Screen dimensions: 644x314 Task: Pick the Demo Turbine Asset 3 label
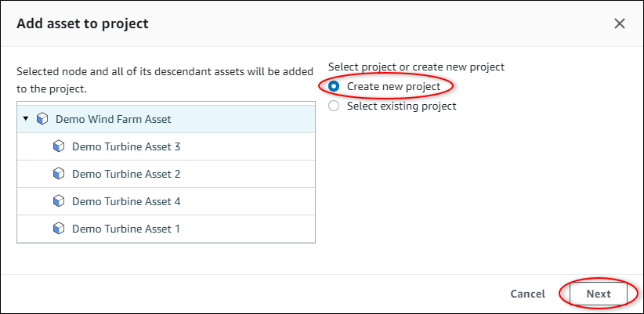pyautogui.click(x=126, y=146)
